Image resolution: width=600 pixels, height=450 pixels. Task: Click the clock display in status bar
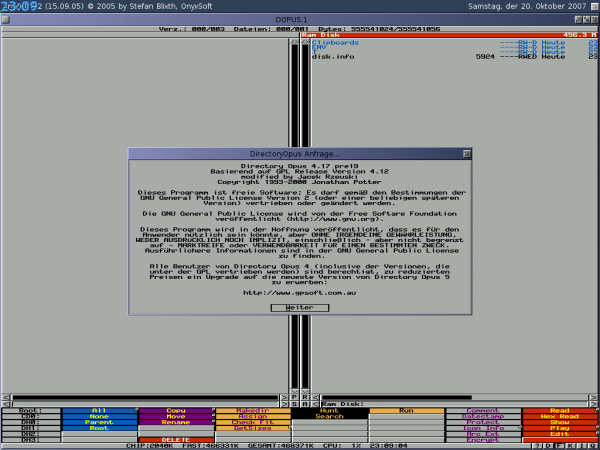[388, 446]
